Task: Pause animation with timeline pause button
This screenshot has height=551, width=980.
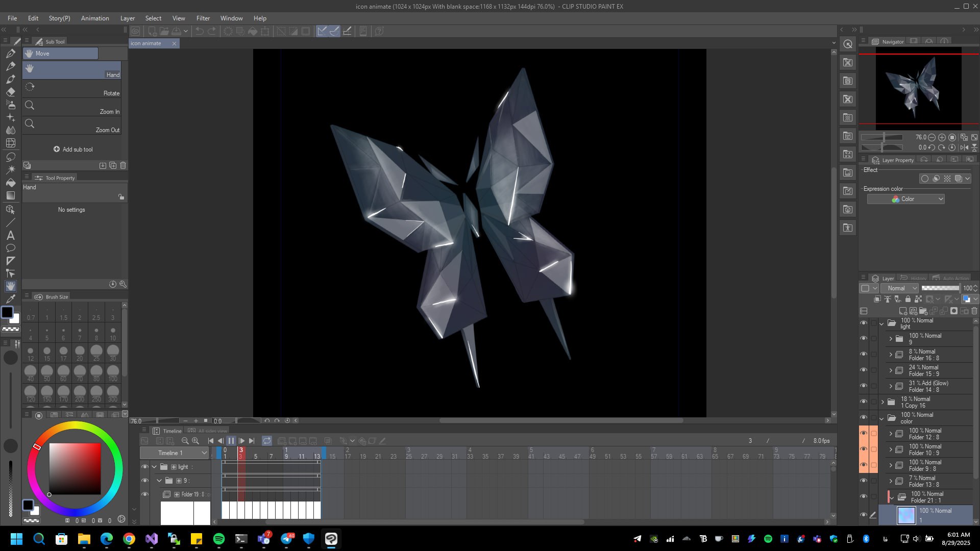Action: tap(231, 441)
